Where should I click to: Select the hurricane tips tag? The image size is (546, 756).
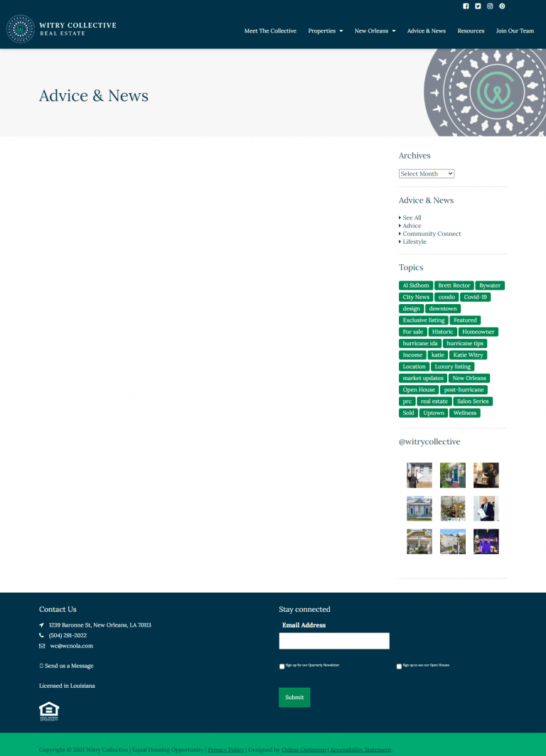465,343
